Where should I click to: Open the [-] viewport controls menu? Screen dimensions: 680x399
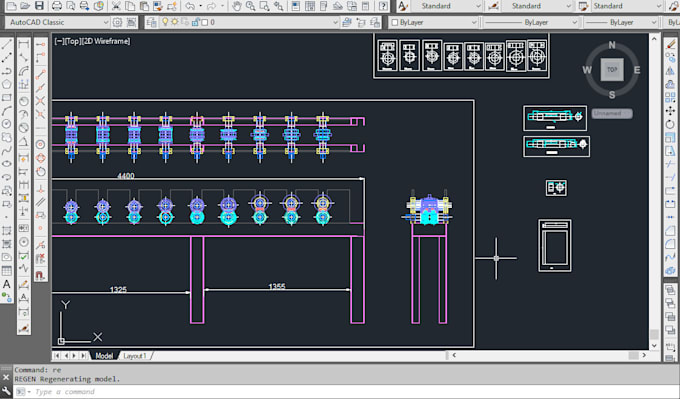pos(59,41)
